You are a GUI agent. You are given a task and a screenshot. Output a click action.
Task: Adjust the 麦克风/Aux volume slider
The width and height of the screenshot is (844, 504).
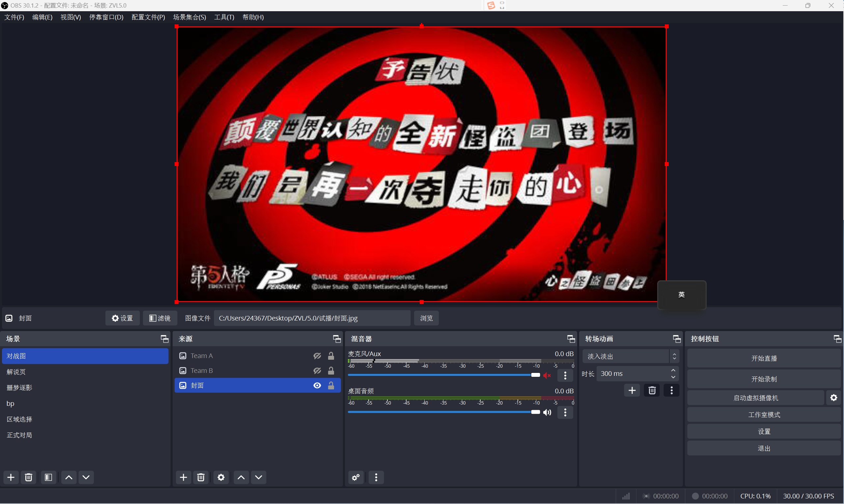point(443,375)
